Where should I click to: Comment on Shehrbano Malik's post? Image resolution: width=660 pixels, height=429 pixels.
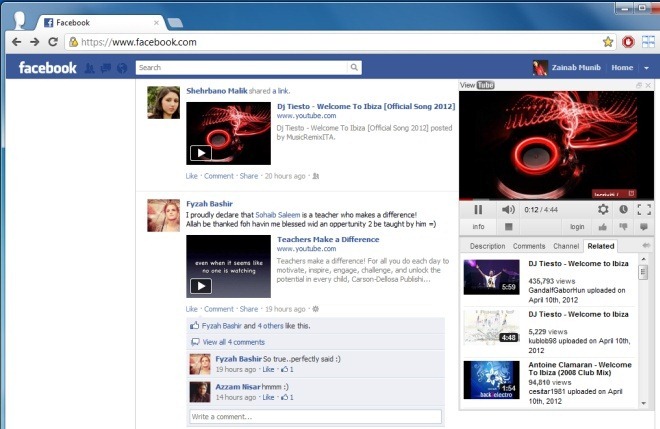218,176
